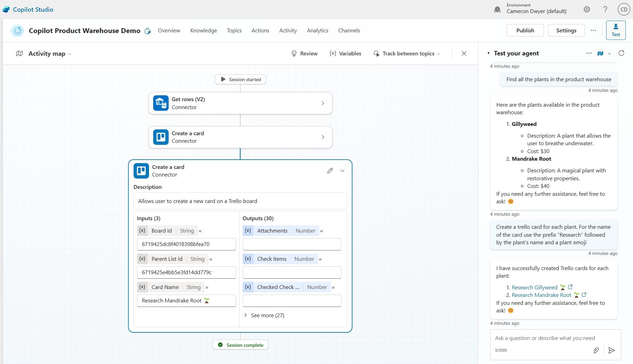
Task: Expand the Get rows (V2) connector
Action: 323,103
